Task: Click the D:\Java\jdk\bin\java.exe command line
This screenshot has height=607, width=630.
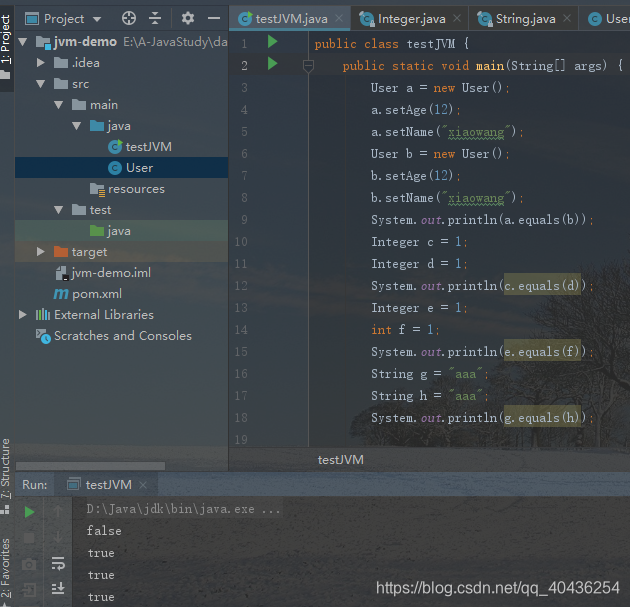Action: [184, 509]
